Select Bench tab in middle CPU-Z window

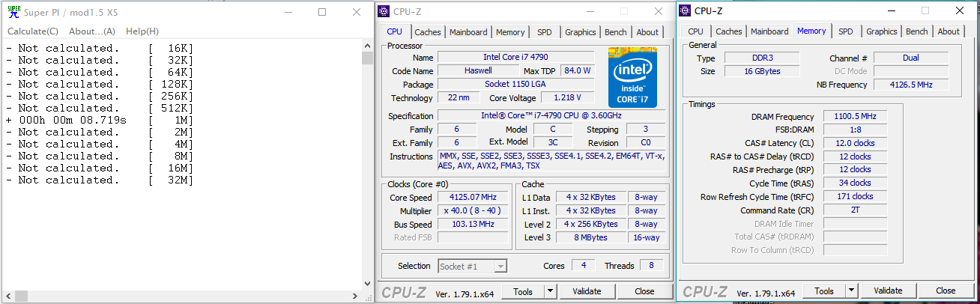tap(616, 32)
